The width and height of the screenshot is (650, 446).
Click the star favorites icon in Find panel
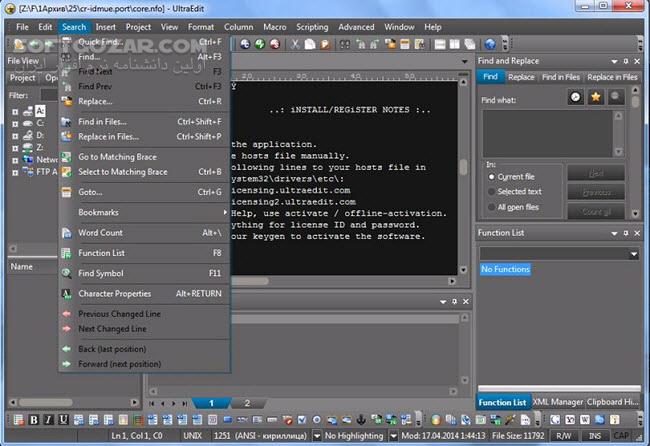tap(595, 97)
